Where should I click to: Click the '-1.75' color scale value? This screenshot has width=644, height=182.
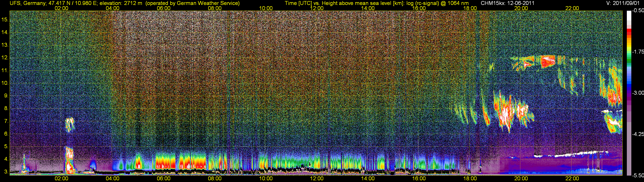tap(638, 52)
